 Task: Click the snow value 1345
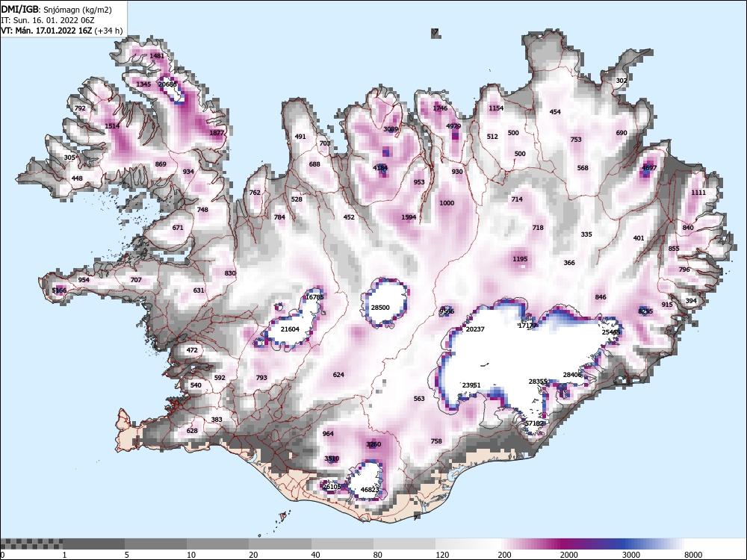click(143, 84)
